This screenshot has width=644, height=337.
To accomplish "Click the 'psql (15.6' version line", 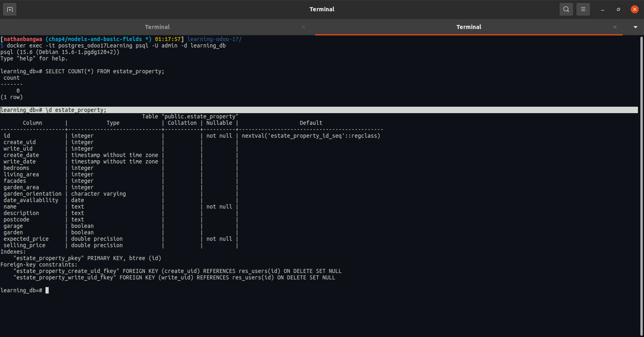I will click(x=60, y=52).
